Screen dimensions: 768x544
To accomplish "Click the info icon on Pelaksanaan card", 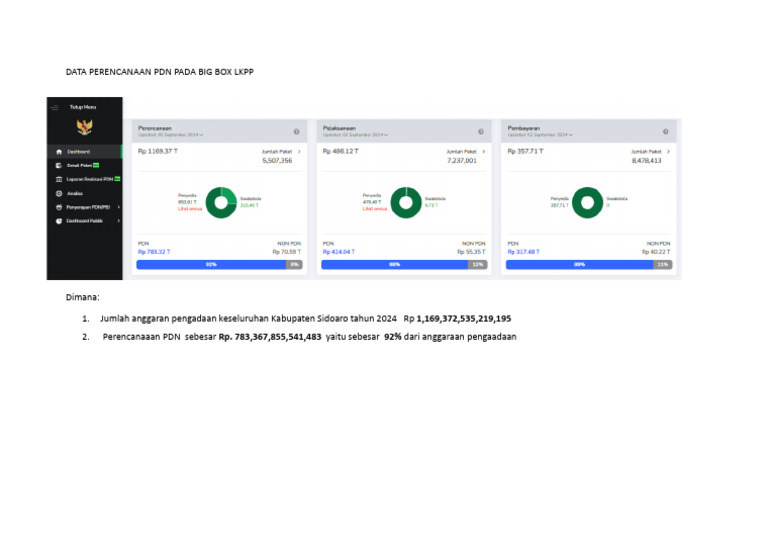I will [x=481, y=132].
